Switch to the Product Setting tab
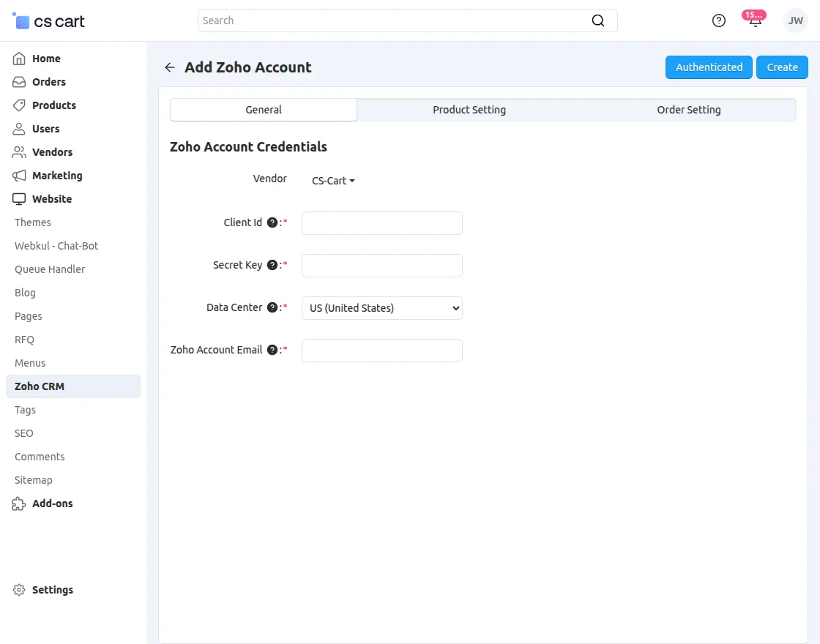 point(469,110)
